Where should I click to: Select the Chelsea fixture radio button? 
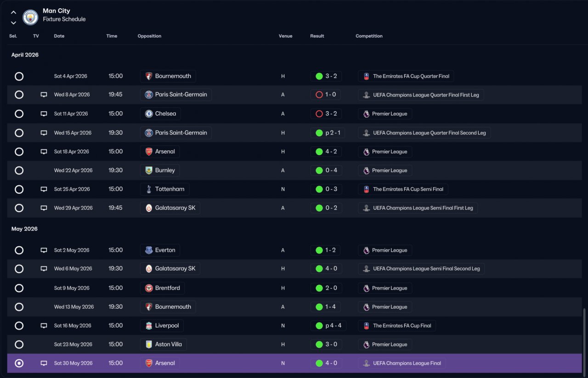pyautogui.click(x=19, y=114)
